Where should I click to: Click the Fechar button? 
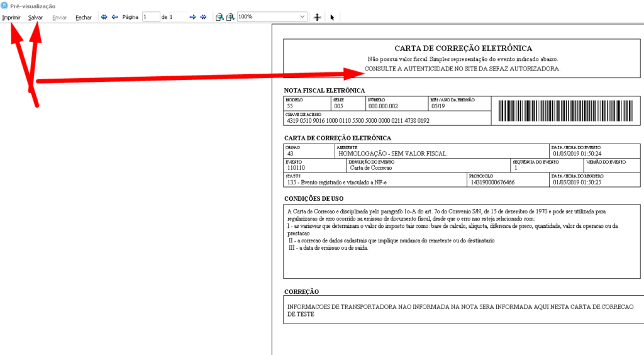coord(84,17)
